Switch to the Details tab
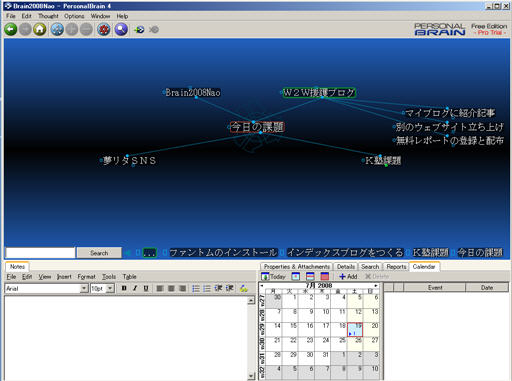Screen dimensions: 512x381 click(x=346, y=267)
